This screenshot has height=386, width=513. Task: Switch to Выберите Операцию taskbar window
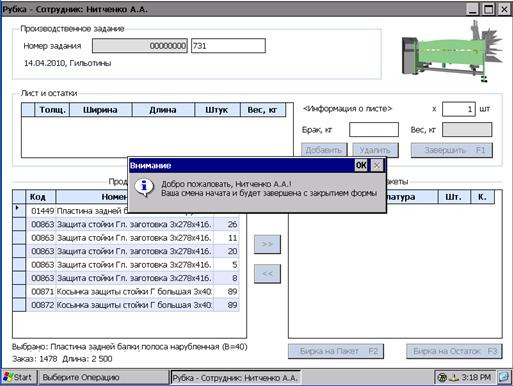coord(103,377)
